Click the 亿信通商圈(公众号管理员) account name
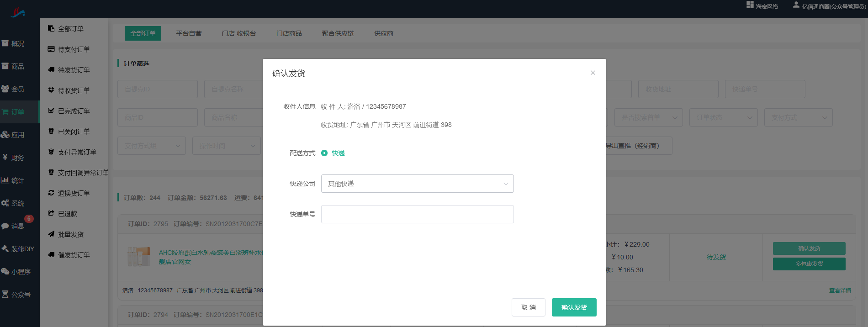The height and width of the screenshot is (327, 868). click(834, 6)
